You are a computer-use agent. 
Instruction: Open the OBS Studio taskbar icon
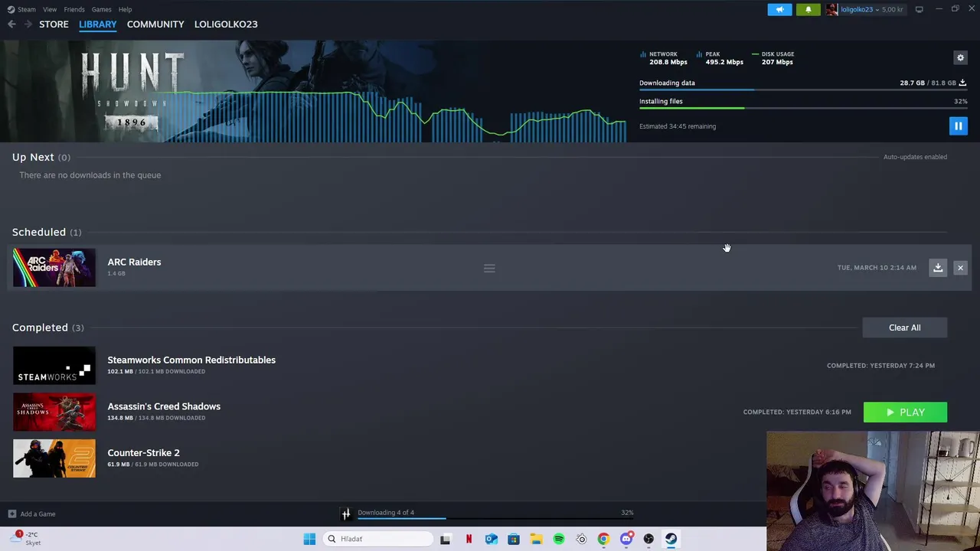click(648, 539)
